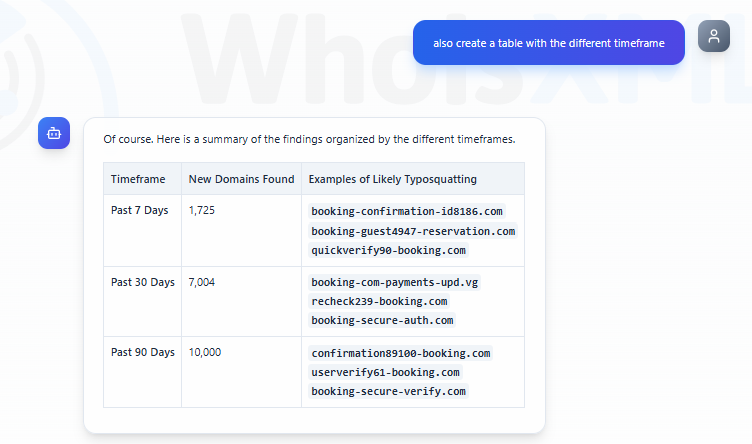
Task: Click the booking-secure-verify.com domain
Action: [x=388, y=391]
